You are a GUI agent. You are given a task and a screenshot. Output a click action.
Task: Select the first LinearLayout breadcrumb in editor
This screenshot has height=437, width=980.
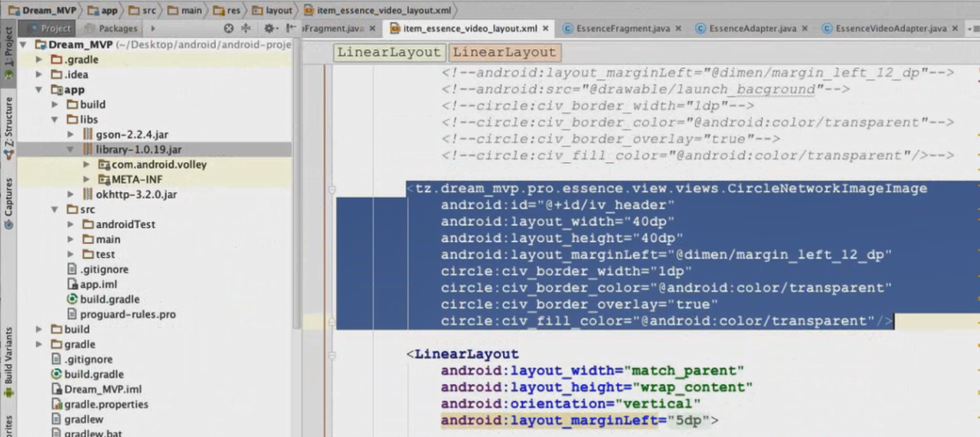click(389, 53)
